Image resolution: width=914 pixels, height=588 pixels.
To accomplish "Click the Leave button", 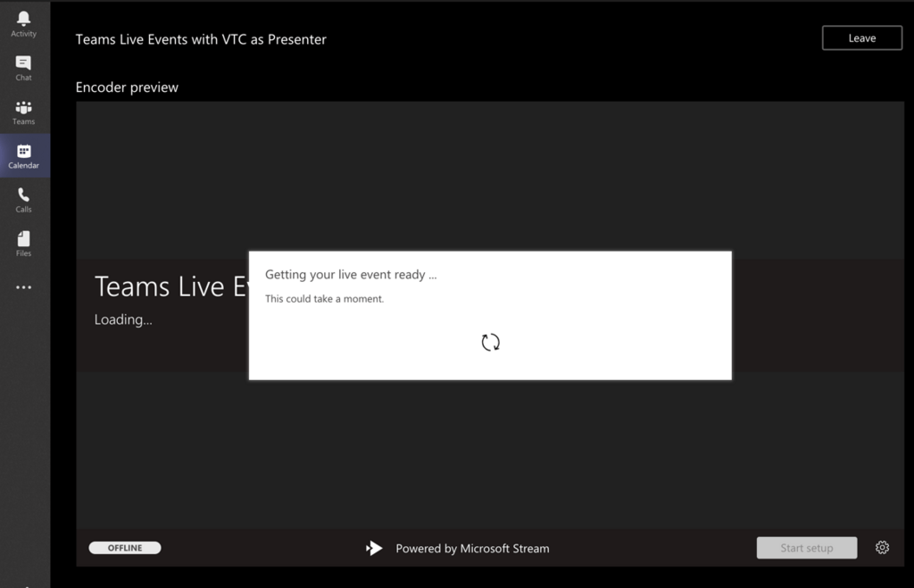I will (x=860, y=37).
